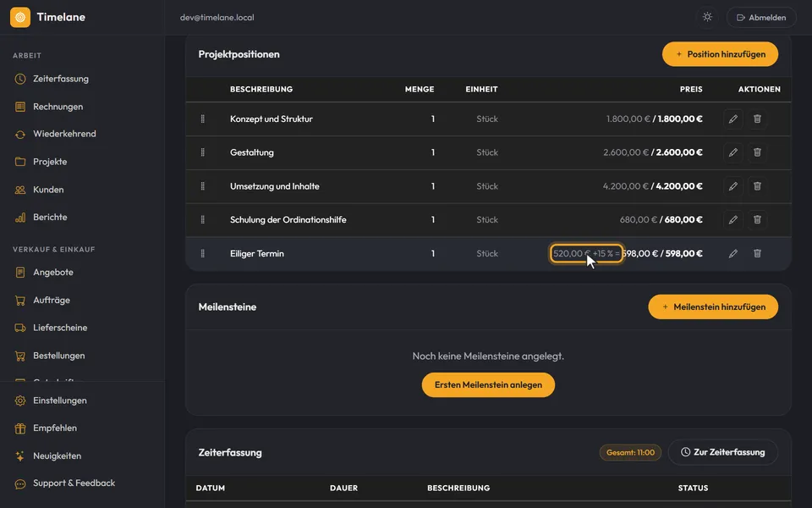The height and width of the screenshot is (508, 812).
Task: Click the Beschreibung column header in Projektpositionen
Action: [261, 89]
